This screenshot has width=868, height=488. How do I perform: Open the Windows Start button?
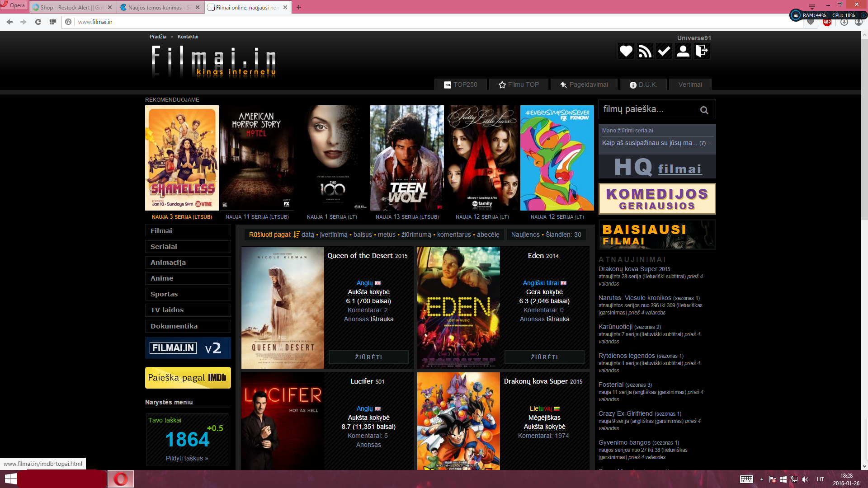[10, 479]
